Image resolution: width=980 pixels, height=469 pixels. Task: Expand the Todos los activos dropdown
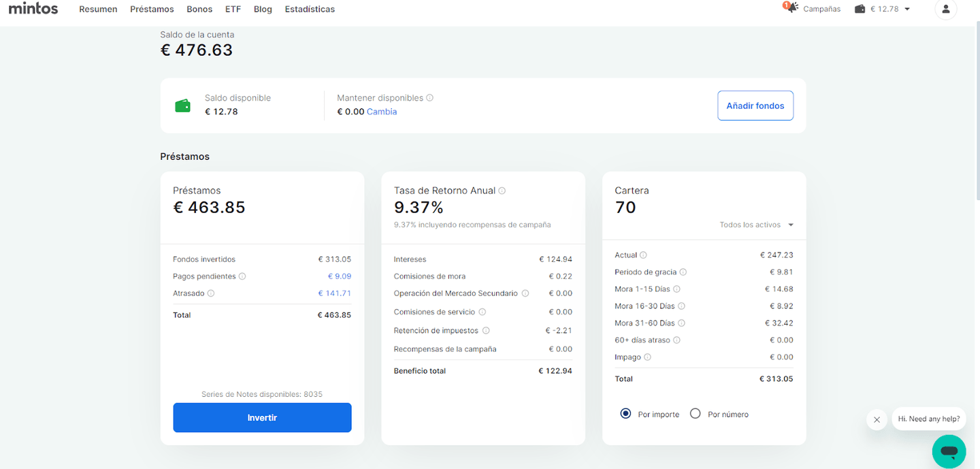pyautogui.click(x=757, y=225)
